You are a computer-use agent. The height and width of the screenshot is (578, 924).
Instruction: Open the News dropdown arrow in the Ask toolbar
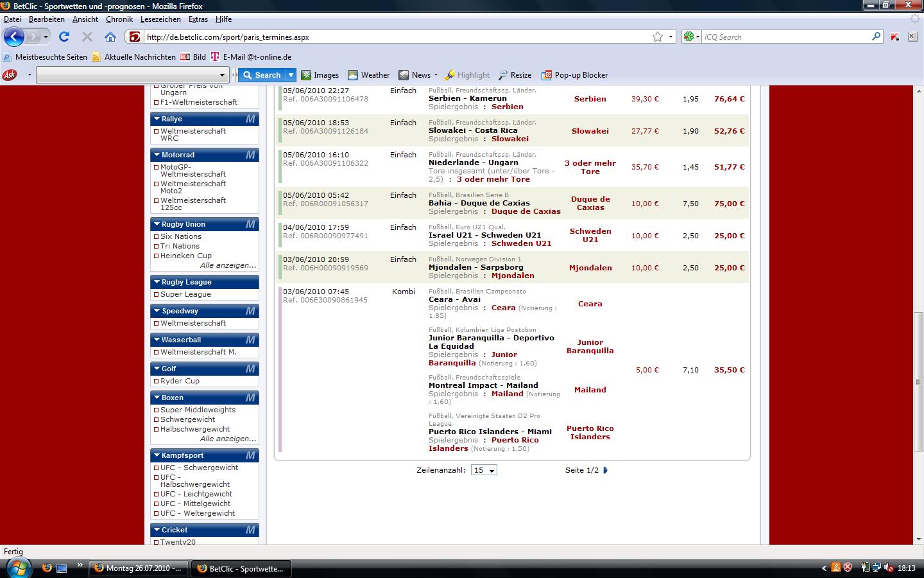[436, 75]
